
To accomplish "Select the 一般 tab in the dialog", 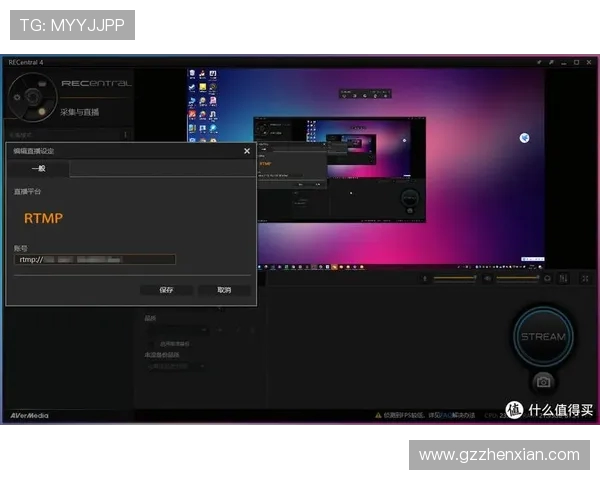I will click(39, 169).
